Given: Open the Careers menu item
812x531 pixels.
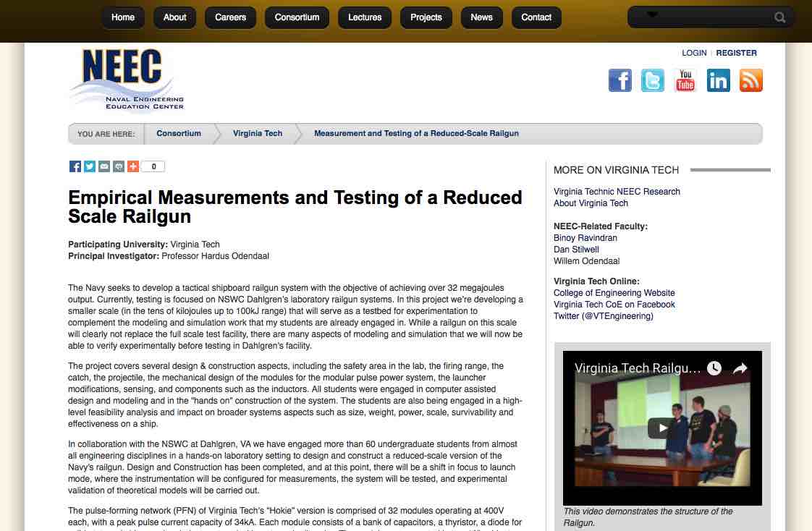Looking at the screenshot, I should (x=230, y=17).
